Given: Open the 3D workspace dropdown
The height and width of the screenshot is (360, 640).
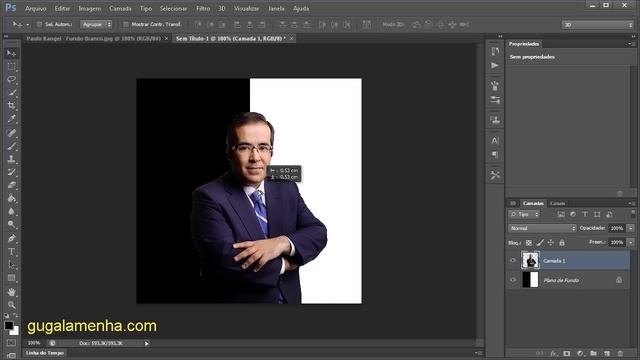Looking at the screenshot, I should click(598, 25).
